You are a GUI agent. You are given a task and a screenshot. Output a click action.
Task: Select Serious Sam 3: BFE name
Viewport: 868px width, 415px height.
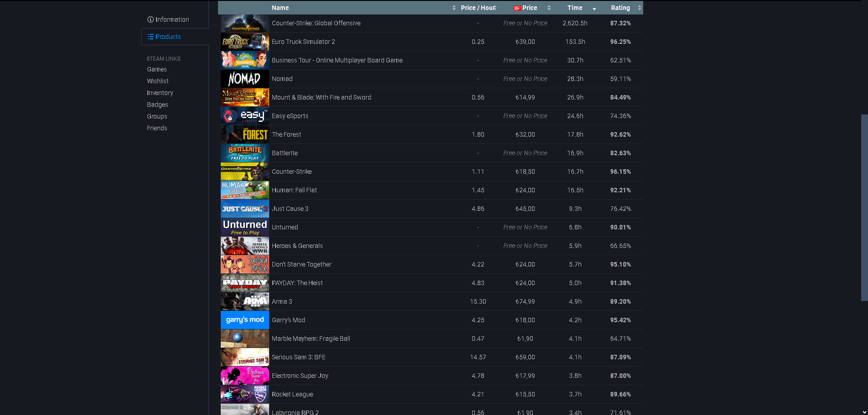[x=299, y=357]
